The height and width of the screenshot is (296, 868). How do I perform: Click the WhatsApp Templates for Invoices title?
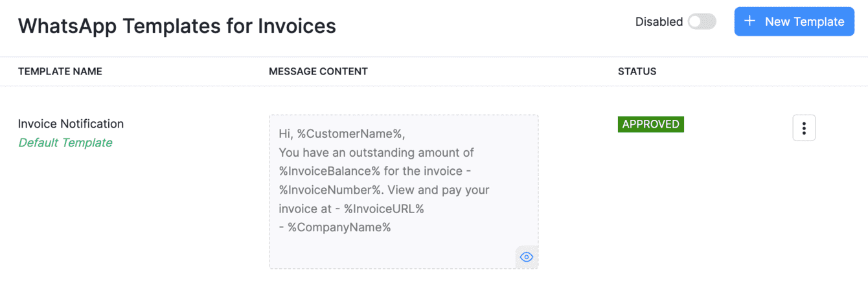pyautogui.click(x=177, y=26)
